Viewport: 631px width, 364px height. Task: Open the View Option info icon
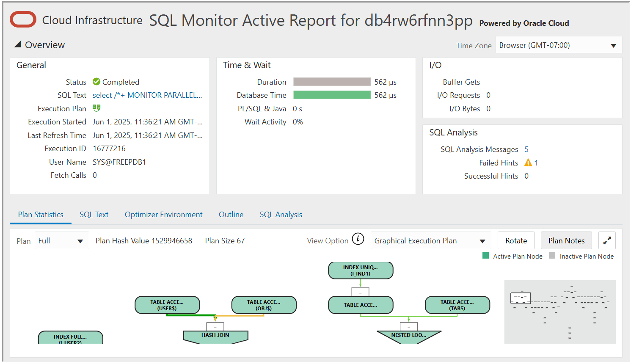point(358,239)
